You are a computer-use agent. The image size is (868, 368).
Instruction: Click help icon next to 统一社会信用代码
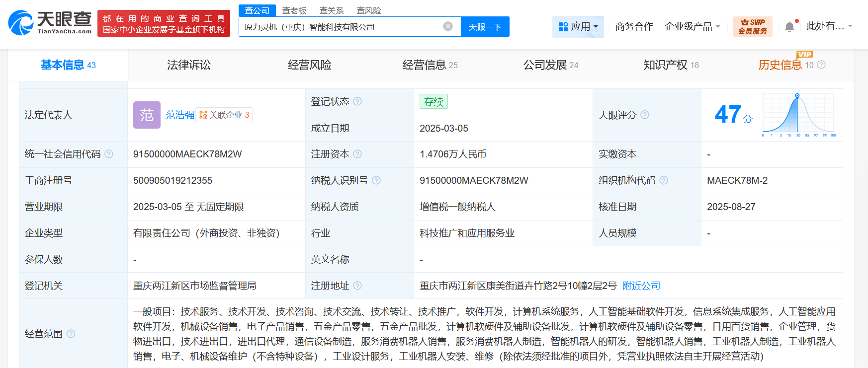[109, 154]
